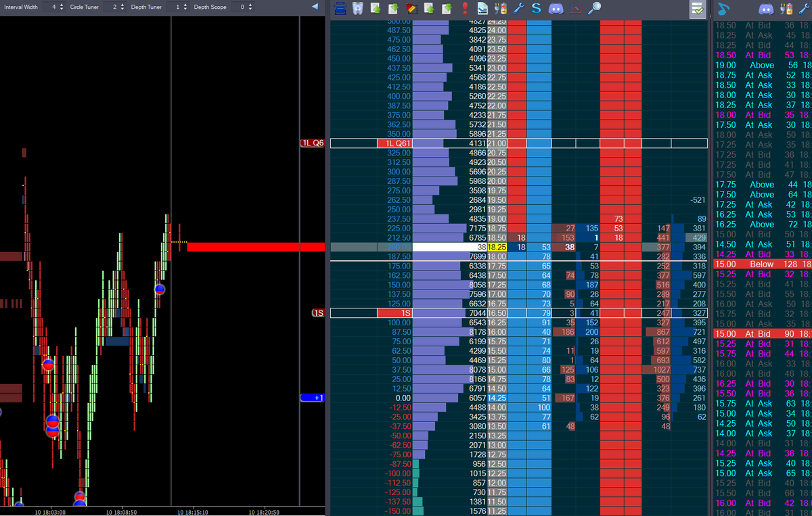Click the red exclamation mark icon
The image size is (812, 516).
(x=464, y=9)
